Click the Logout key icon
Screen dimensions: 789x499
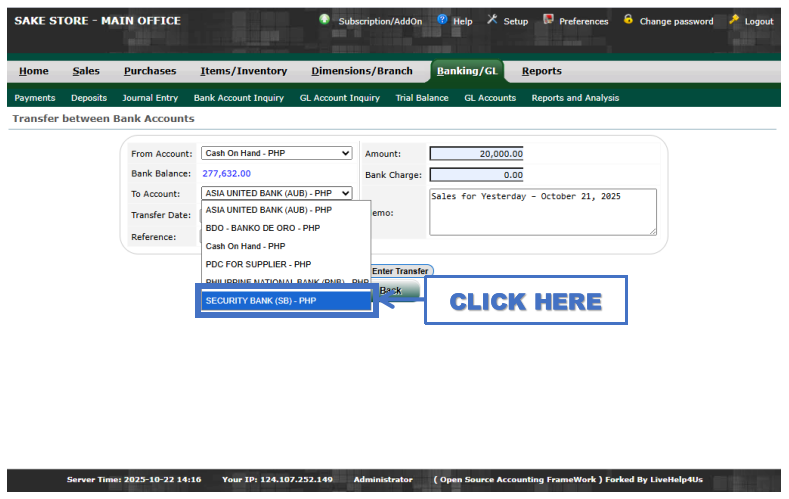734,20
